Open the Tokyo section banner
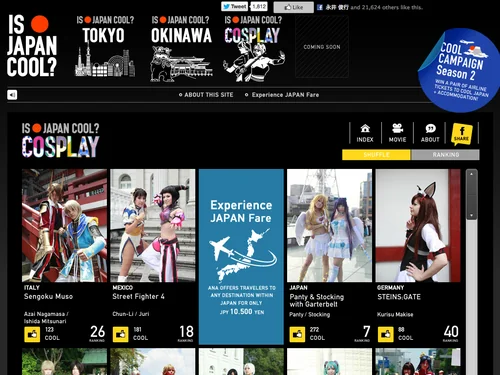Viewport: 500px width, 375px height. 105,46
